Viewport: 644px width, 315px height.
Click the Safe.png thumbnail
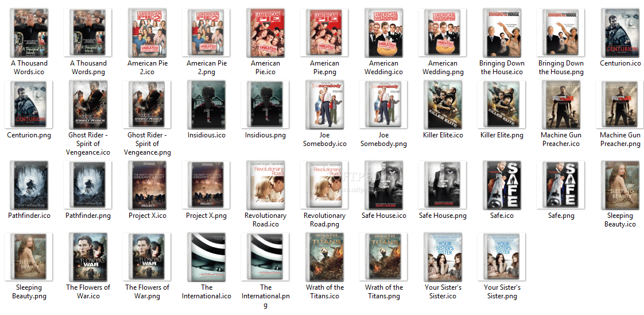pos(561,185)
